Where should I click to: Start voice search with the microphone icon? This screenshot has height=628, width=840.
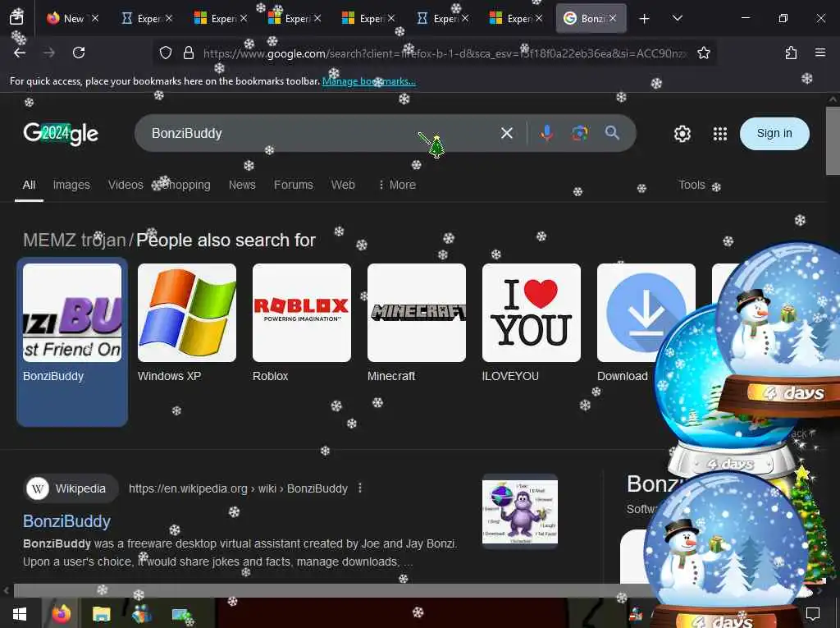(x=546, y=133)
